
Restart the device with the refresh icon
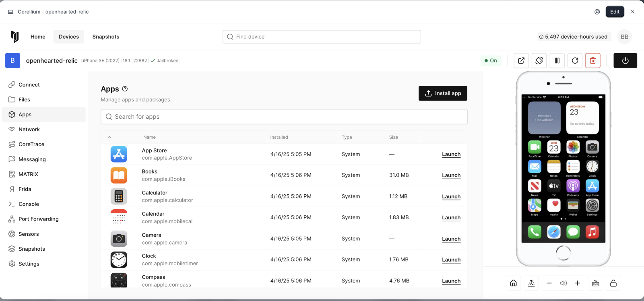pyautogui.click(x=575, y=60)
